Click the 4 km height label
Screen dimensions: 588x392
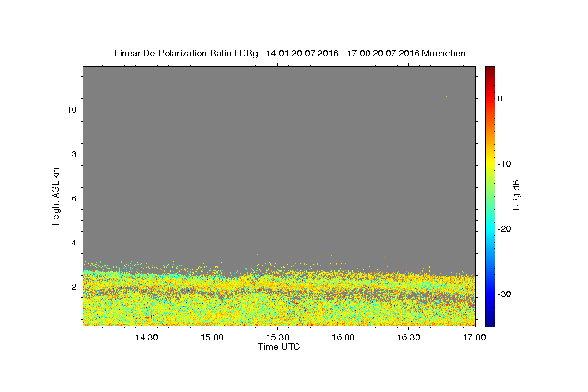[x=73, y=243]
